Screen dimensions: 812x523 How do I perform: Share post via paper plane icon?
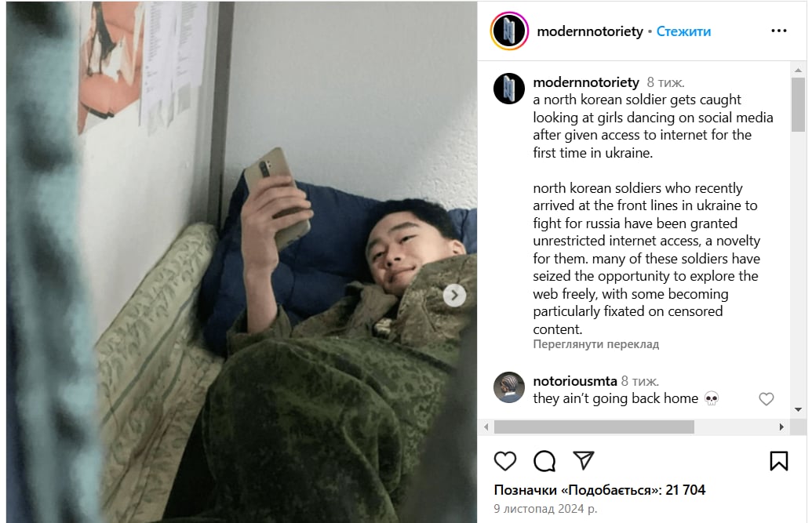[x=583, y=460]
